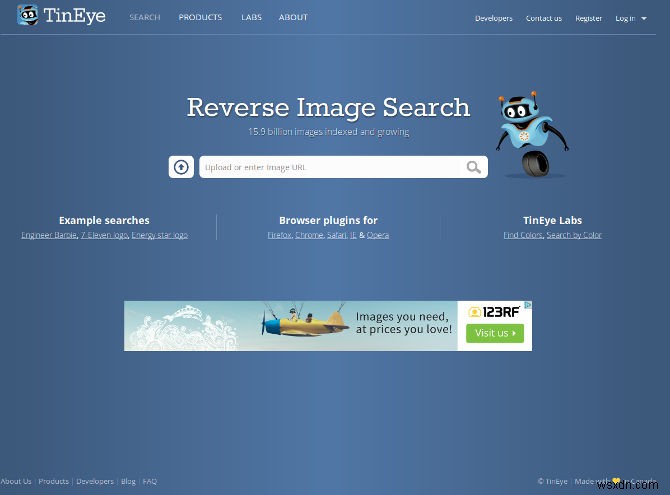Open the SEARCH menu item

coord(145,17)
